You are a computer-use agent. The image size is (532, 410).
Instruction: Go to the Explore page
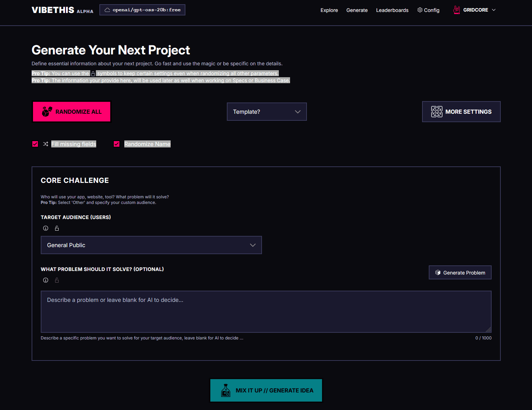[x=329, y=10]
